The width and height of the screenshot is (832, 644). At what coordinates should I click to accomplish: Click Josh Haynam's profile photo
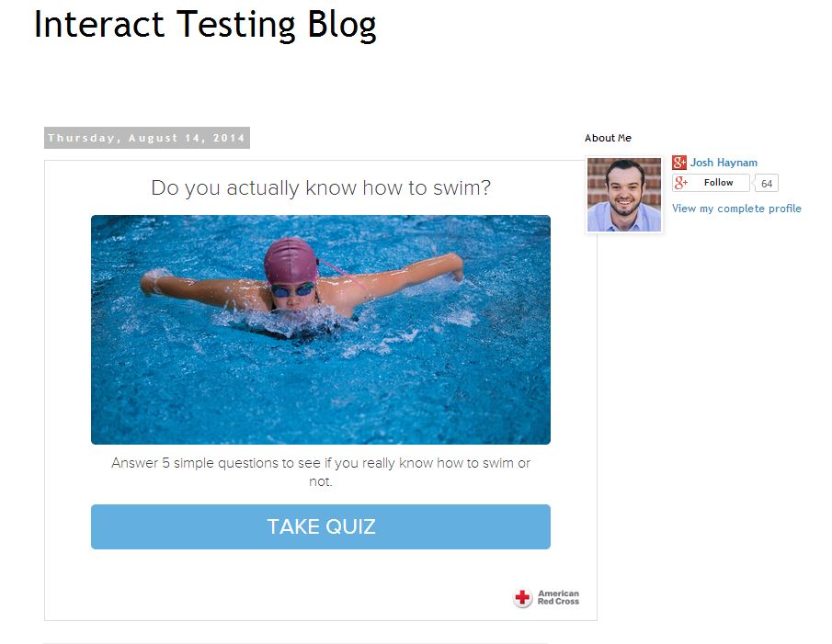624,195
